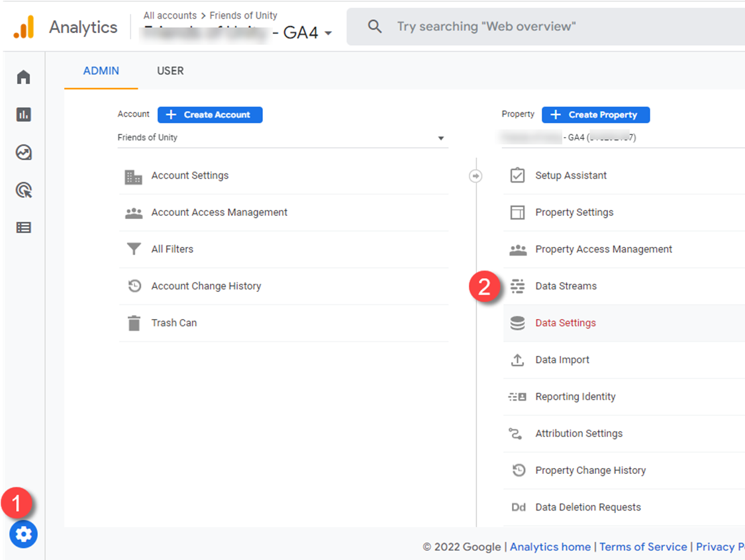Expand the GA4 property switcher arrow

click(x=328, y=33)
